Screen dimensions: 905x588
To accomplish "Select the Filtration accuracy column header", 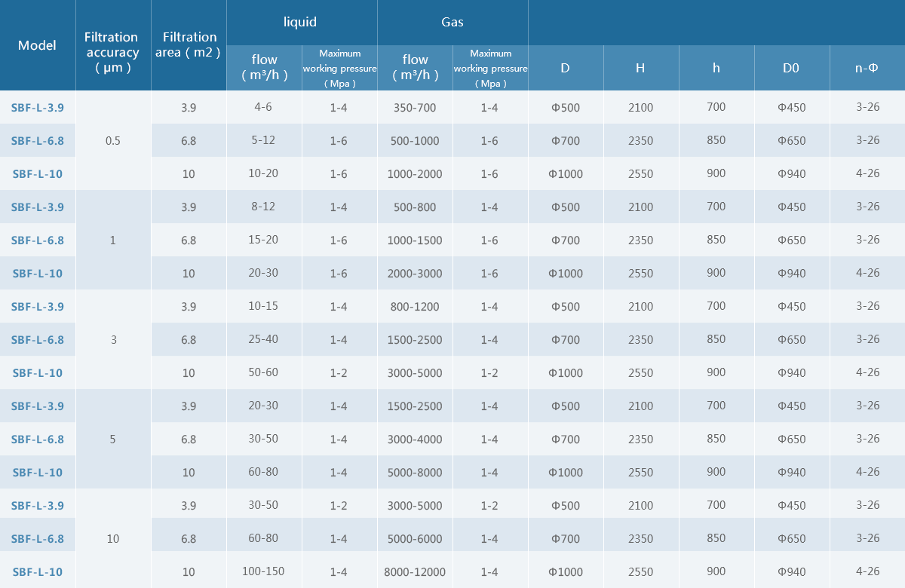I will [x=112, y=51].
